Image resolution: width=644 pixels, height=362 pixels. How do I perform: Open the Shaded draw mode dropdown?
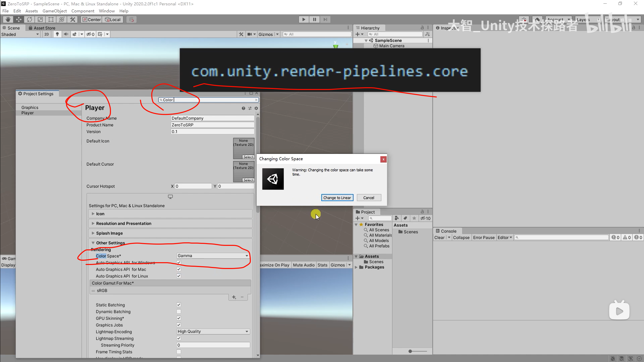click(x=20, y=34)
